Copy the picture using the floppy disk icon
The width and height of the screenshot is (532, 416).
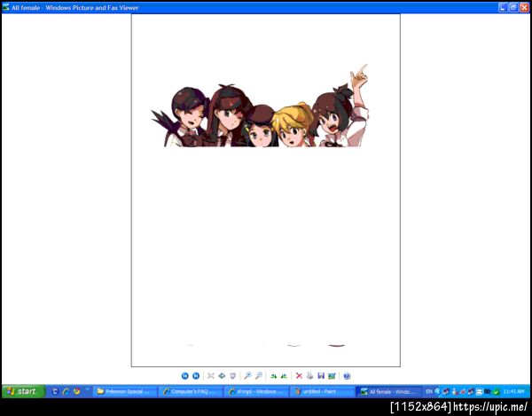point(321,375)
